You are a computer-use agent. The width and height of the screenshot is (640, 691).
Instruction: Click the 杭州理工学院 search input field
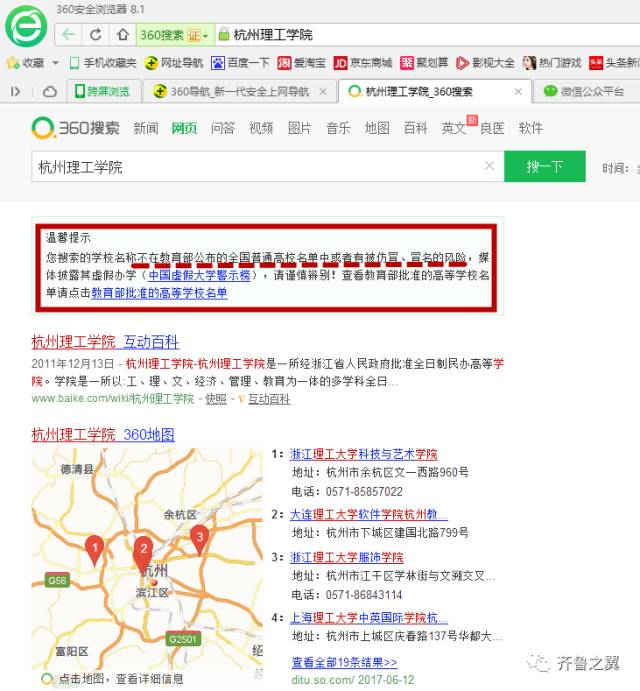pyautogui.click(x=255, y=167)
